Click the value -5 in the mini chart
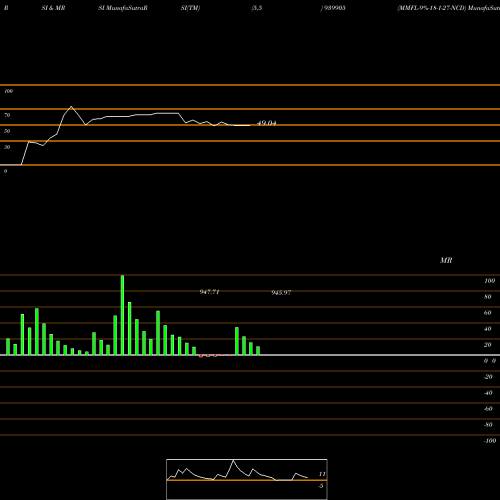The image size is (500, 500). (321, 486)
